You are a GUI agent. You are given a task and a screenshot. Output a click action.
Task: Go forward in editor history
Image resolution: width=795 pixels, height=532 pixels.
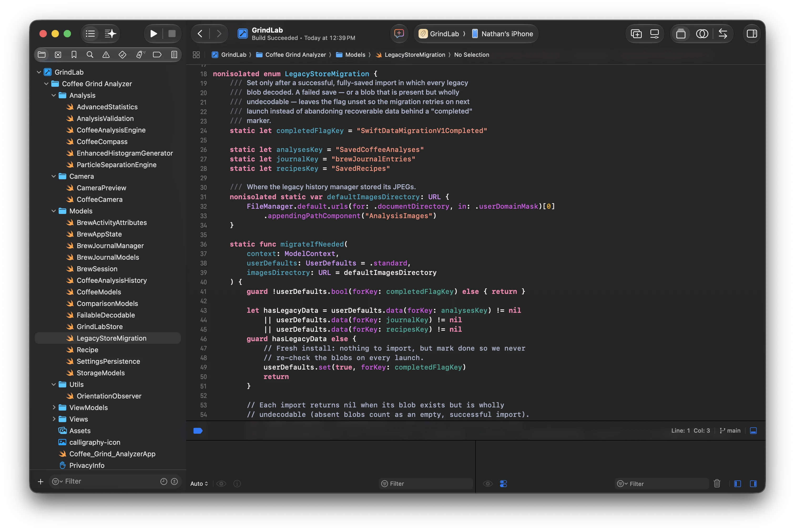[x=219, y=34]
